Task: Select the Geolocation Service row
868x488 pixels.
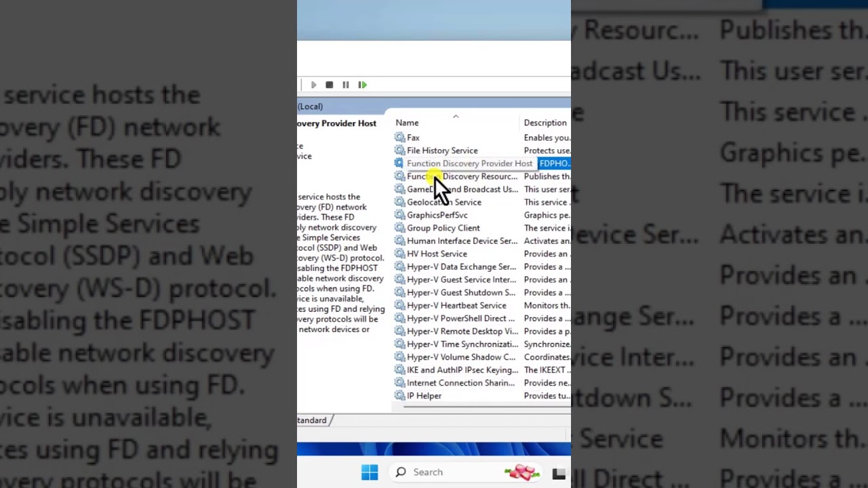Action: point(444,202)
